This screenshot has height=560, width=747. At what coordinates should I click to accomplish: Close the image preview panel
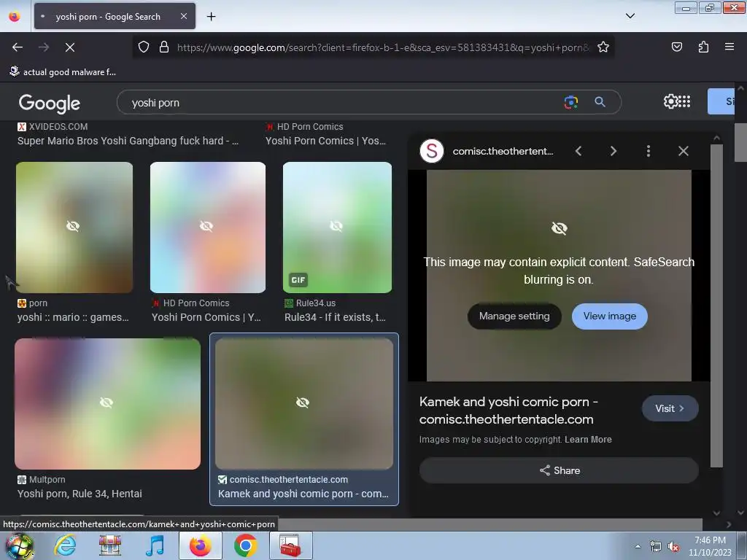click(683, 152)
